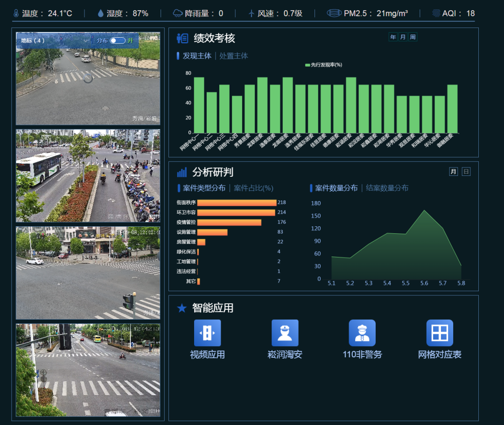Screen dimensions: 504x425
Task: Click the PM2.5 mask icon
Action: pos(334,14)
